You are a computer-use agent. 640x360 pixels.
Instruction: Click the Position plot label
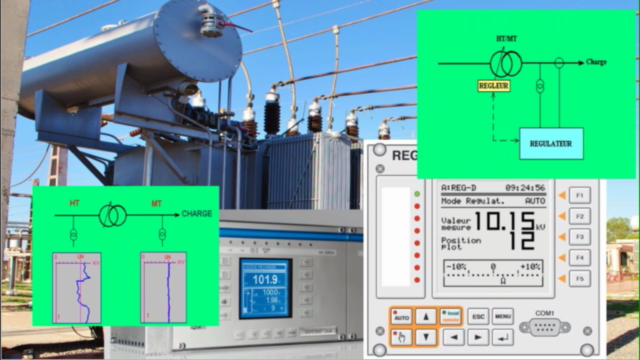pyautogui.click(x=461, y=244)
